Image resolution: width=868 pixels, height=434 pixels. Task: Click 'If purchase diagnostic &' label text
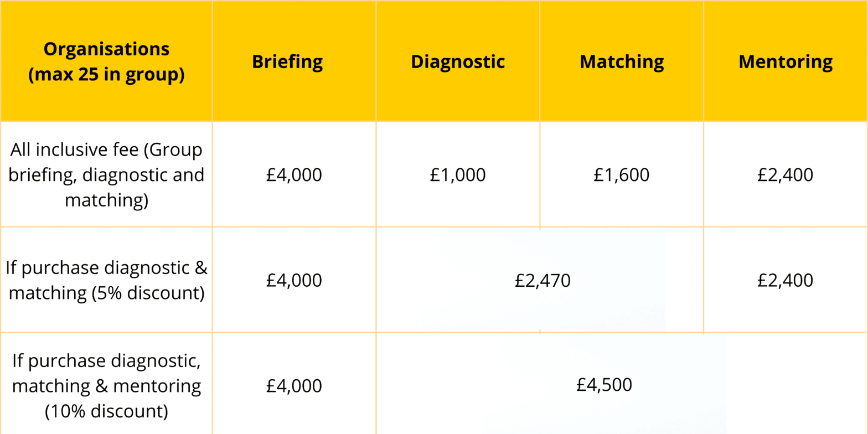click(106, 267)
